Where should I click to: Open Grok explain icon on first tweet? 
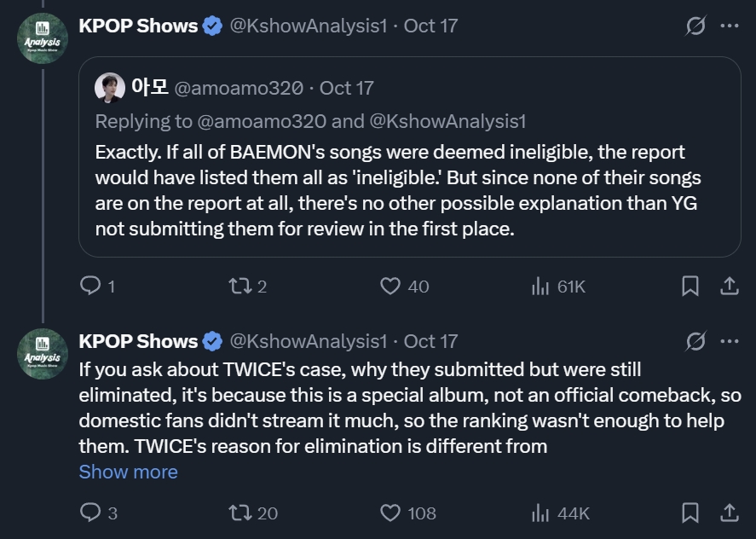pos(695,26)
